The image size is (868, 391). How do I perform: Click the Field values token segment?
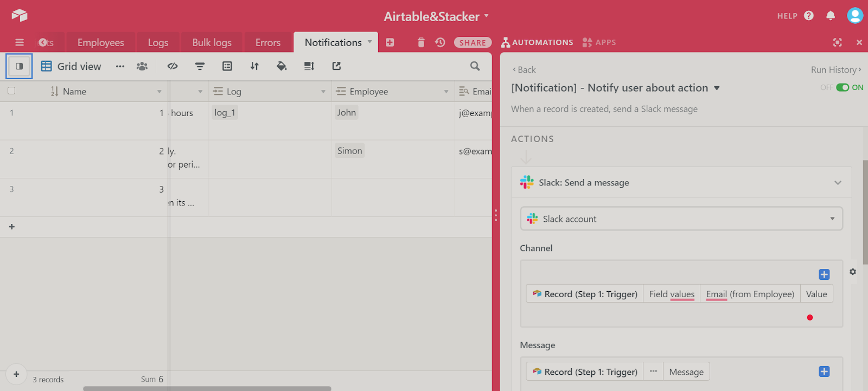pyautogui.click(x=672, y=294)
